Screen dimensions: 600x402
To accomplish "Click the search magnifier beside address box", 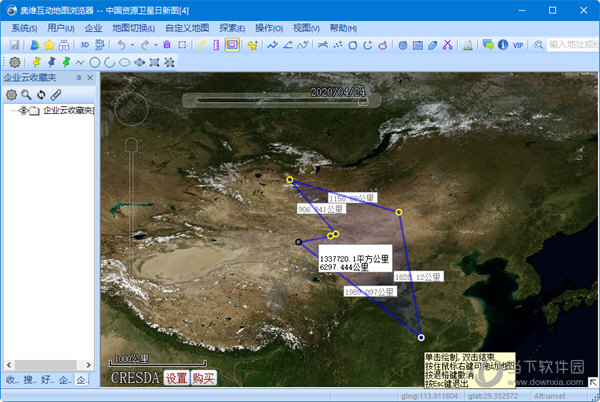I will 538,45.
